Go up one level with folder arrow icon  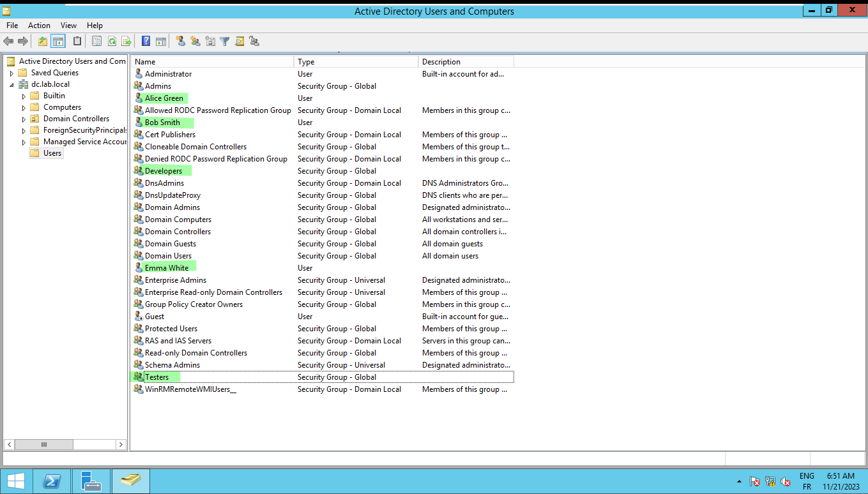tap(43, 41)
